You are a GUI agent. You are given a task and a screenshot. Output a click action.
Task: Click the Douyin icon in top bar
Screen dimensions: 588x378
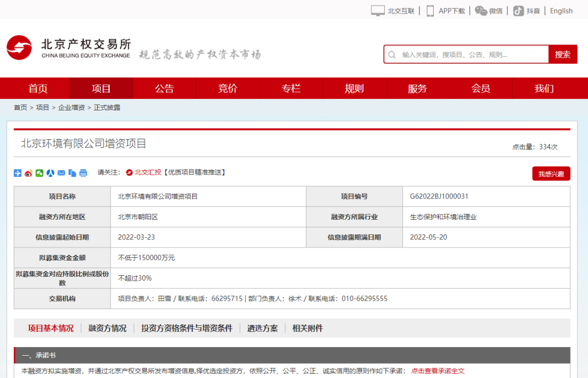(x=518, y=11)
